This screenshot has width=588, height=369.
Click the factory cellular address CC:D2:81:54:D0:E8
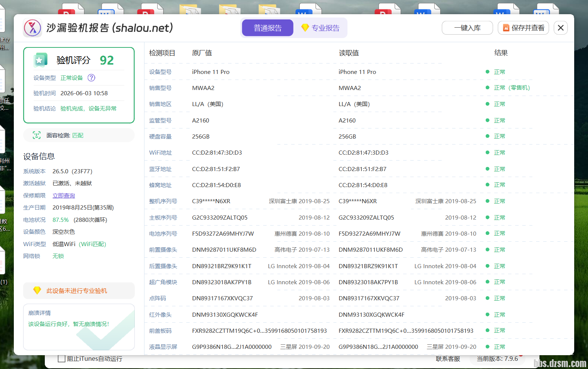pos(217,185)
